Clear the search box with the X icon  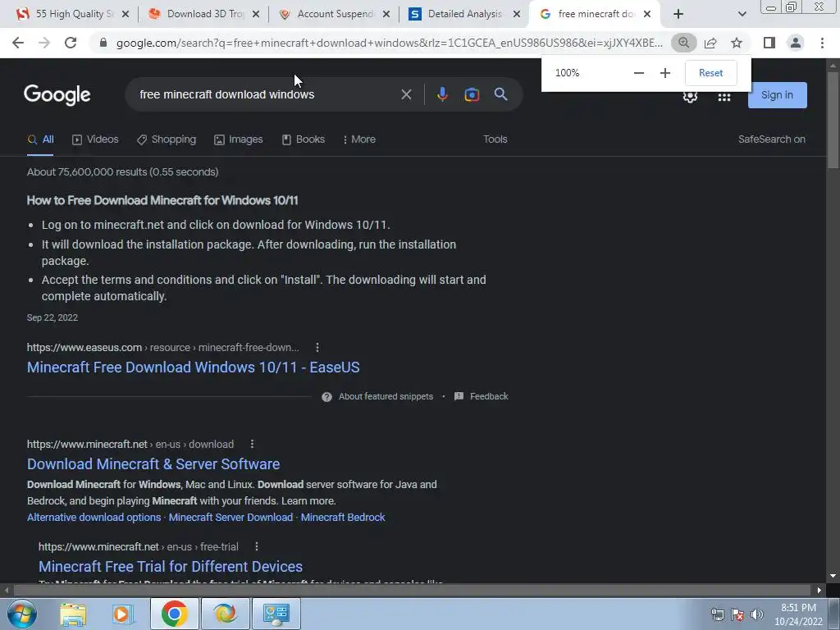(x=406, y=95)
